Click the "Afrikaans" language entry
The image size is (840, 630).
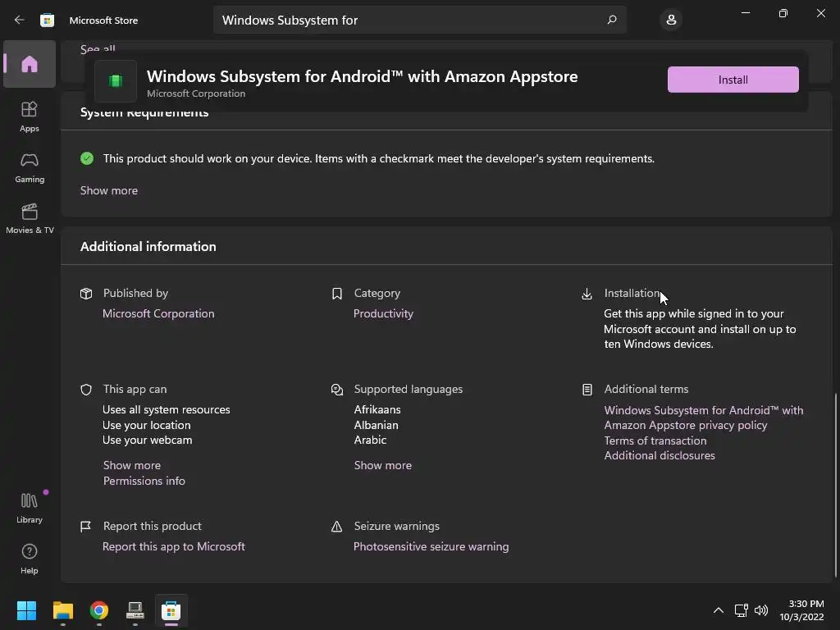[x=377, y=410]
